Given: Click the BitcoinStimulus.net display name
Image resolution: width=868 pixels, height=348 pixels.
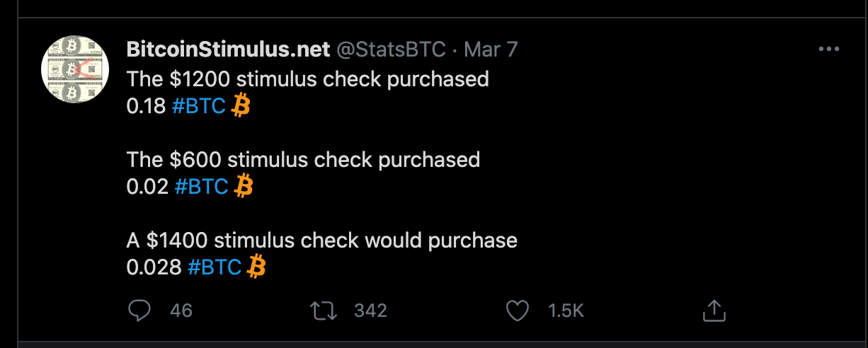Looking at the screenshot, I should [229, 50].
